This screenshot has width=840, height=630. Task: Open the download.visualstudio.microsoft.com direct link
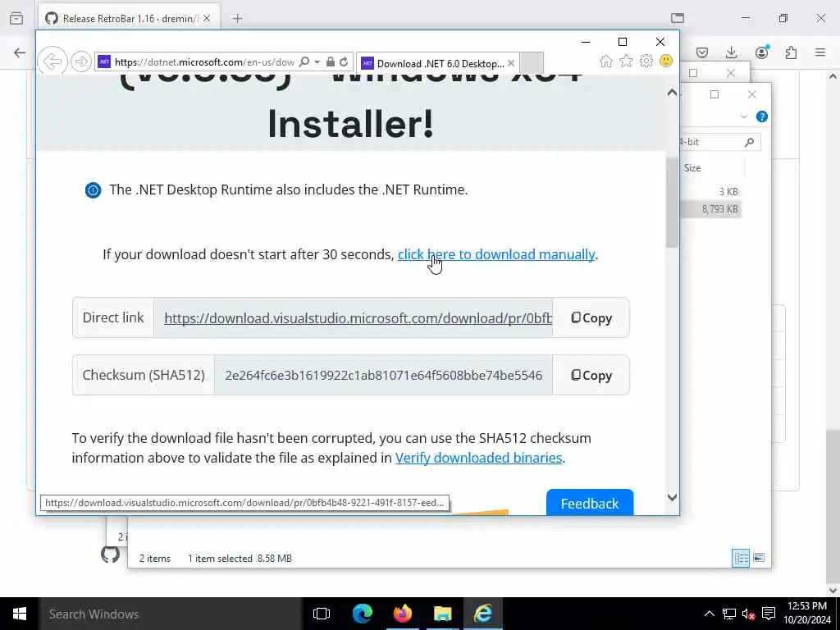(358, 318)
